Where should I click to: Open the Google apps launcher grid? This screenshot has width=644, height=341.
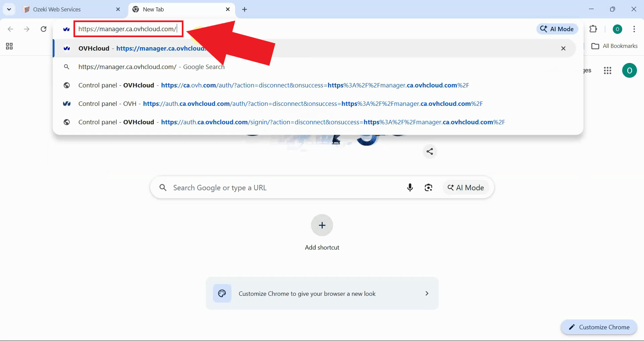point(608,70)
